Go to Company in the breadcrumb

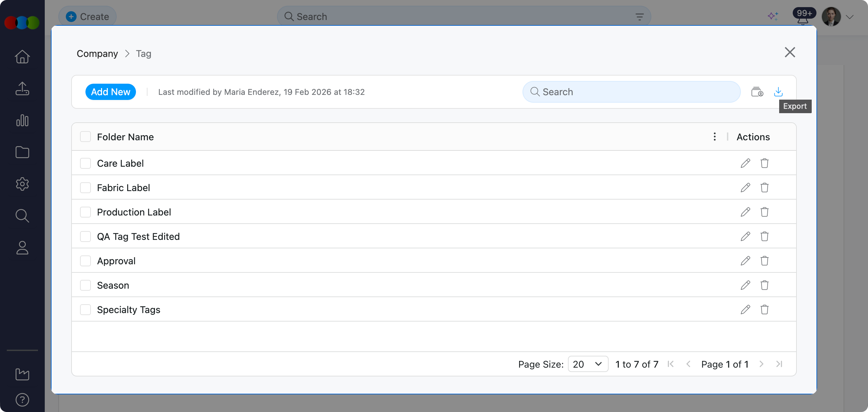click(x=97, y=54)
